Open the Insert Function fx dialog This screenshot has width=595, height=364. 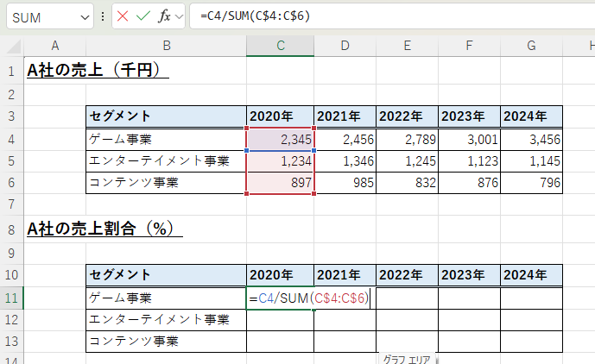click(x=163, y=17)
